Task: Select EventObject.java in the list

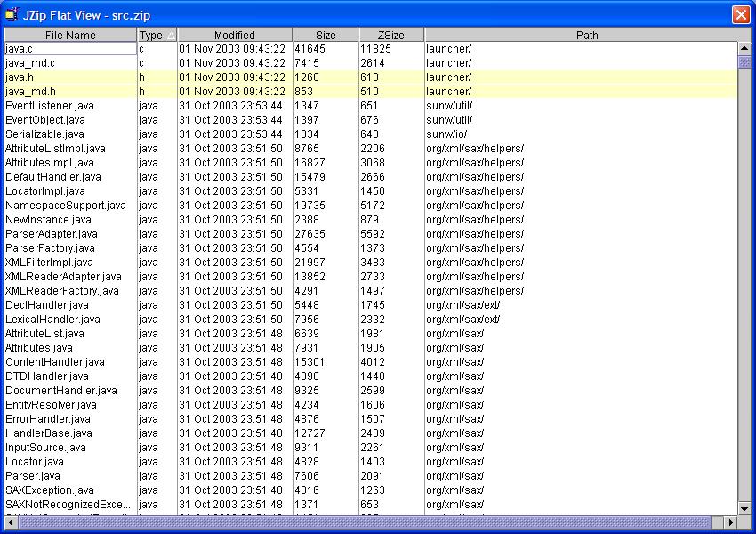Action: [x=45, y=119]
